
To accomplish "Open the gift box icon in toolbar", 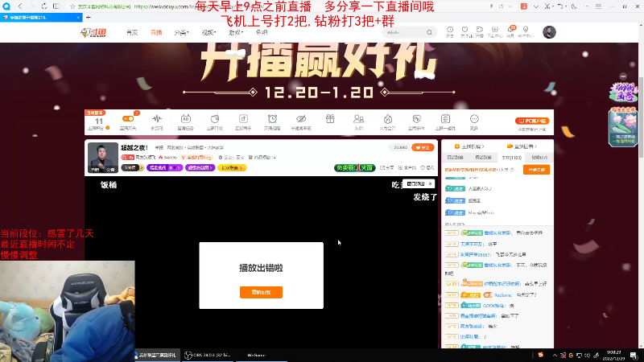I will coord(330,119).
